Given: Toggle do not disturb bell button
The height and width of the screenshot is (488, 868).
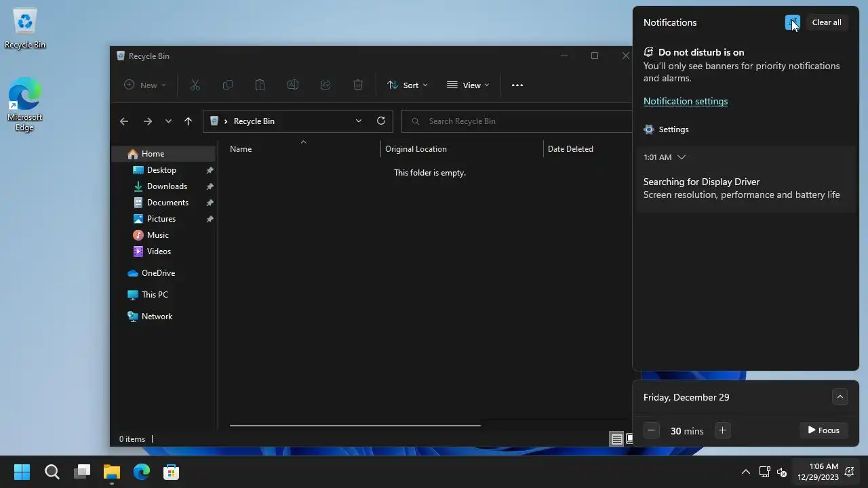Looking at the screenshot, I should click(x=792, y=22).
